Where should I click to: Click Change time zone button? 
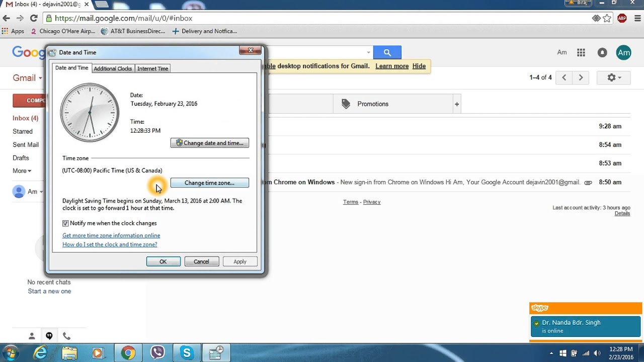210,183
